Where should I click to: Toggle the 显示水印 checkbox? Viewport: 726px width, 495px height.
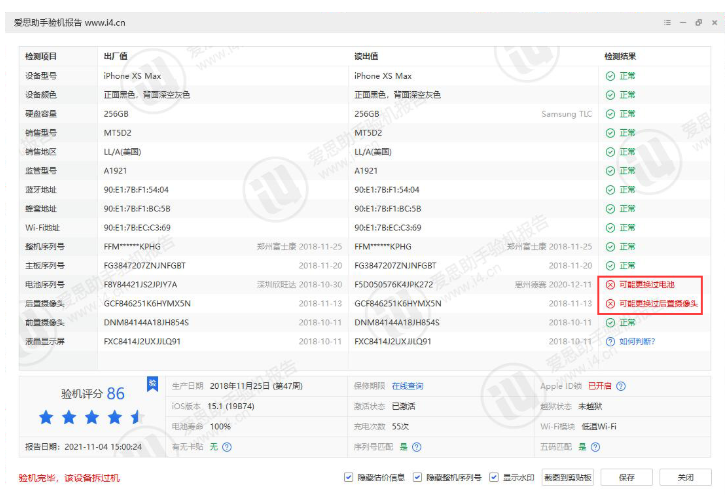(494, 477)
